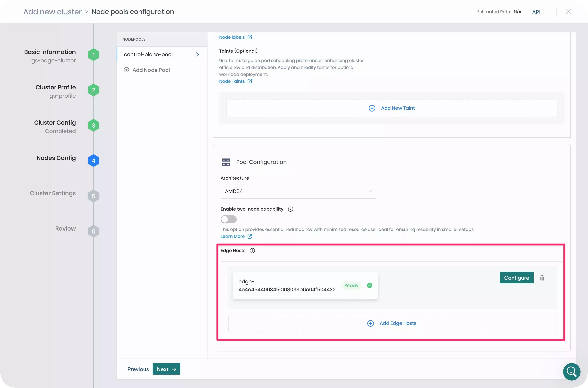The width and height of the screenshot is (588, 388).
Task: Click the green Ready check icon
Action: pos(369,285)
